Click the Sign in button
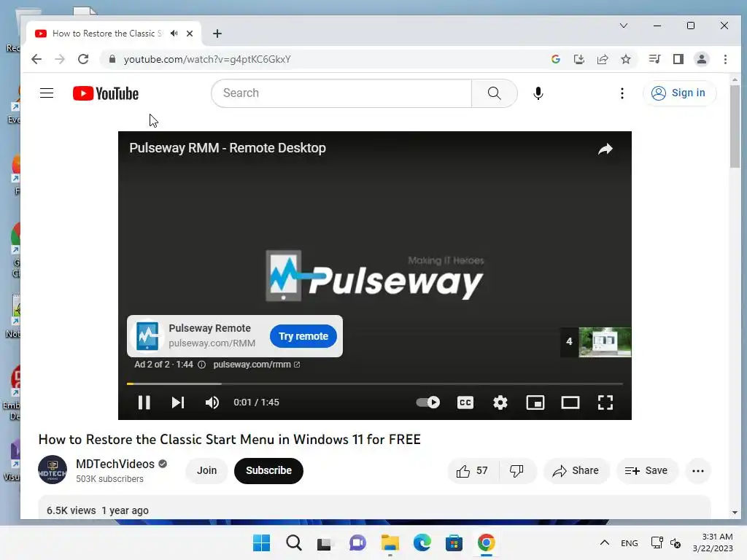The width and height of the screenshot is (747, 560). (x=678, y=93)
